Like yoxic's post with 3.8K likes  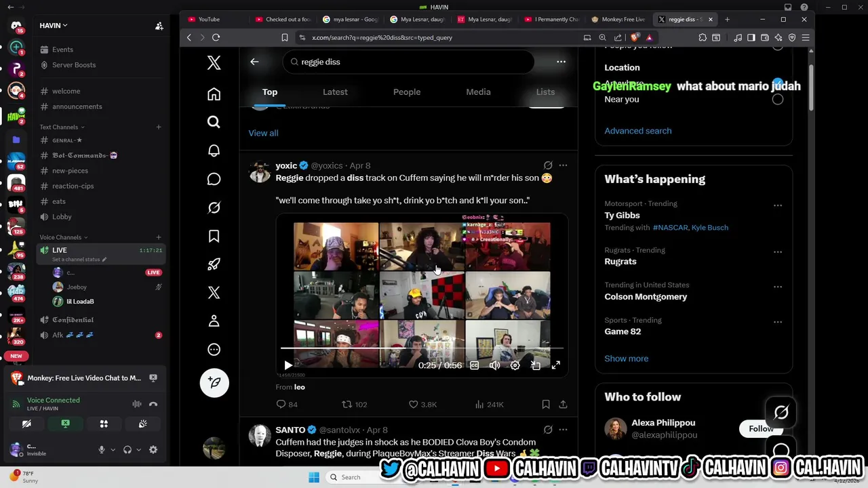[422, 405]
